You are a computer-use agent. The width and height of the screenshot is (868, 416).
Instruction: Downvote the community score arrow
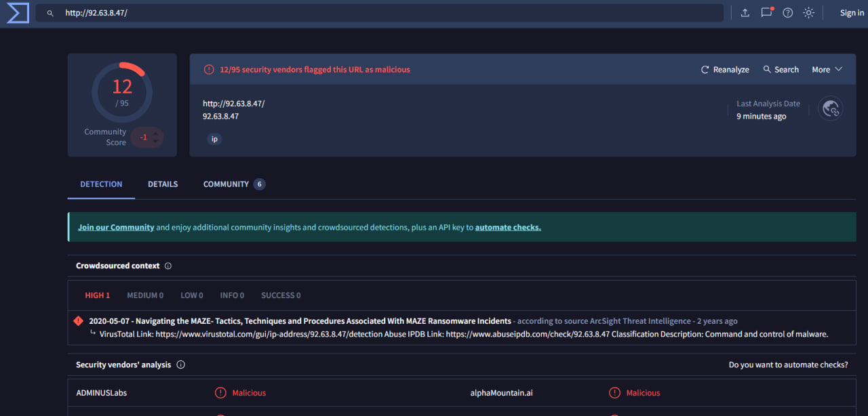[x=155, y=142]
